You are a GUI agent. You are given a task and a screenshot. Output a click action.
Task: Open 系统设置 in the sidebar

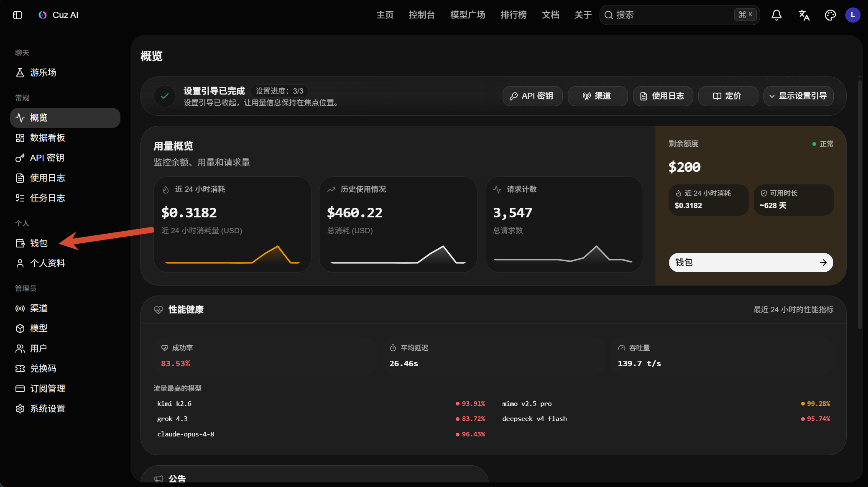[65, 409]
